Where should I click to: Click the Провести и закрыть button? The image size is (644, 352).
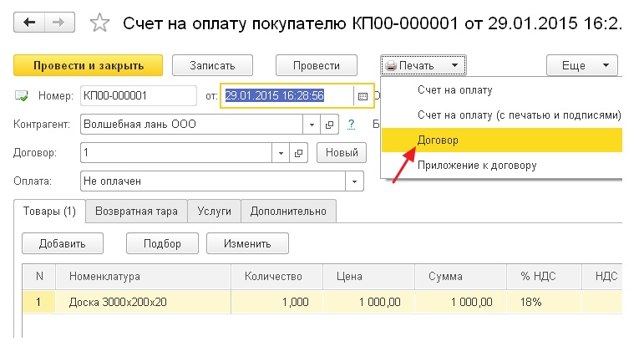point(89,65)
